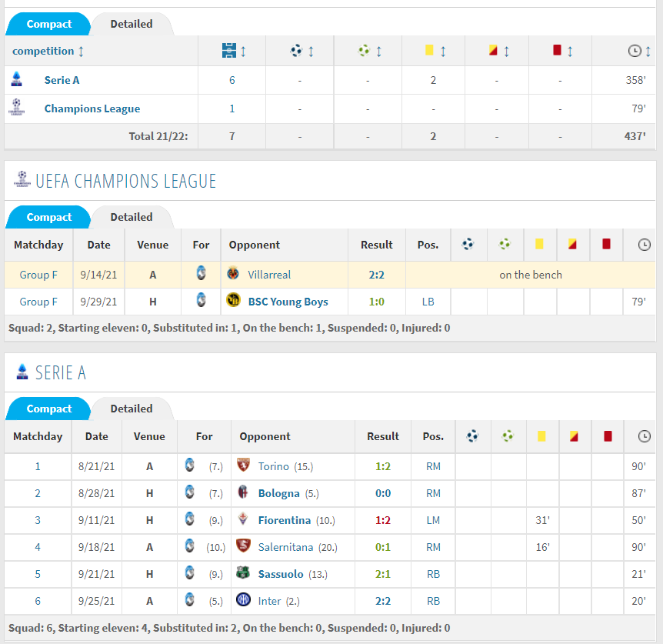The image size is (663, 644).
Task: Switch to Detailed tab under Champions League
Action: [132, 217]
